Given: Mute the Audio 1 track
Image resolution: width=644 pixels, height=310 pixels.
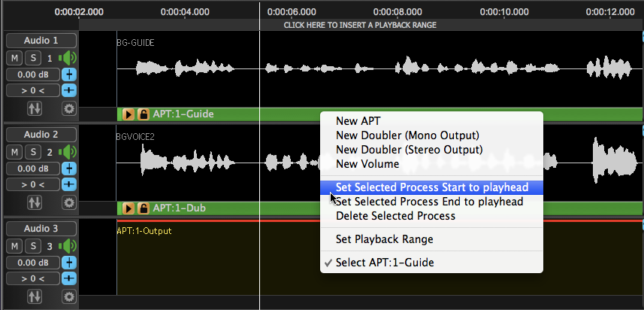Looking at the screenshot, I should point(14,59).
